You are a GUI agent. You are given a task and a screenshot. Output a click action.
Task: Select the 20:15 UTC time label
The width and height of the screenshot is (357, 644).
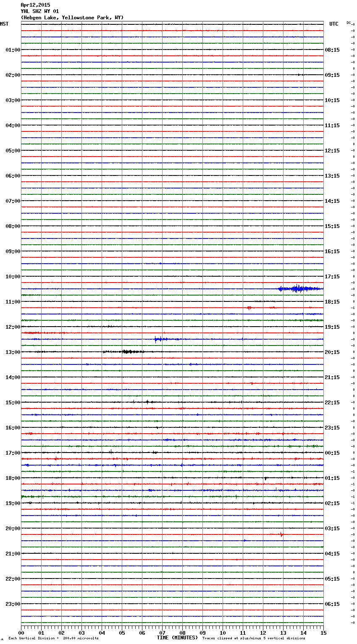(332, 352)
